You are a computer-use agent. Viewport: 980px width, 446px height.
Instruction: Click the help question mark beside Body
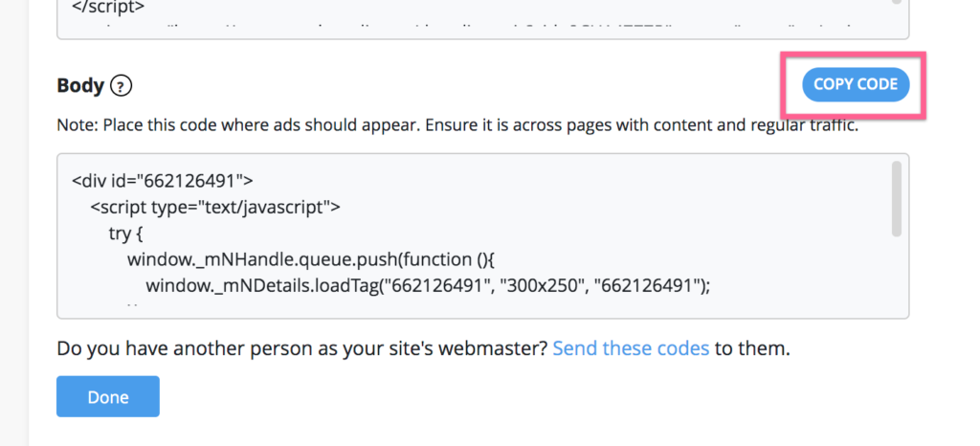coord(121,85)
